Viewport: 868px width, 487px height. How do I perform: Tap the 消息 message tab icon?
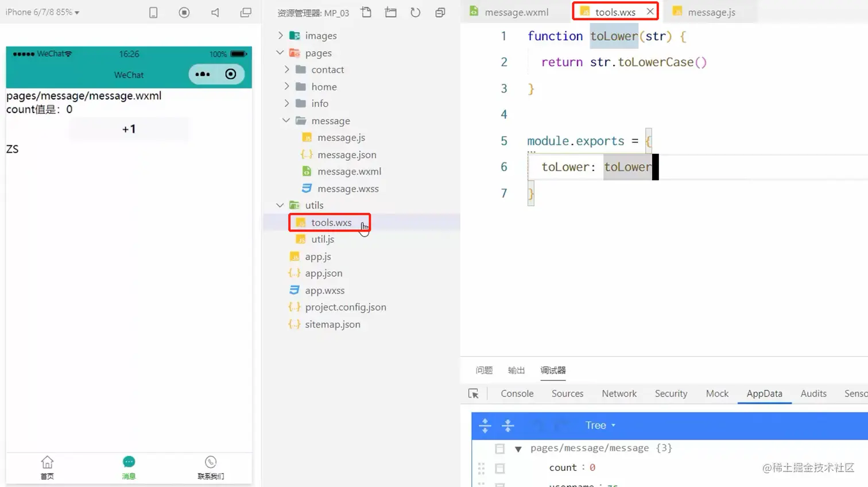click(129, 462)
